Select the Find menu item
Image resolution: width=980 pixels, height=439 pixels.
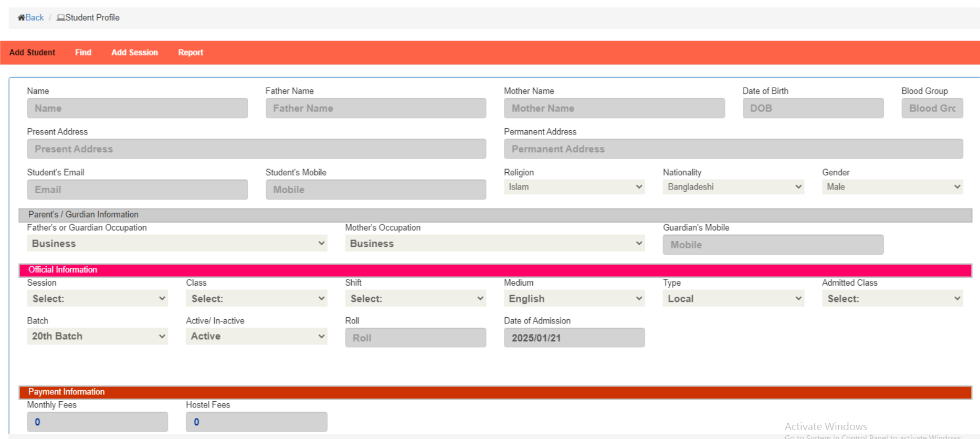[83, 53]
